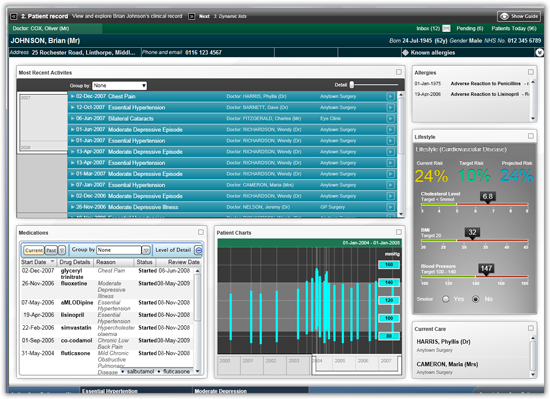Maximize the Allergies panel

click(x=531, y=72)
